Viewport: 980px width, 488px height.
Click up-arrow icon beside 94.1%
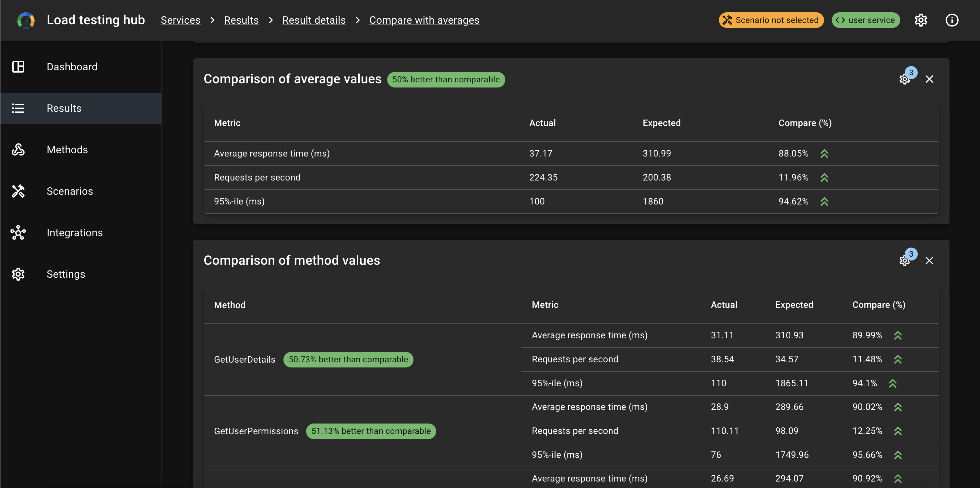893,383
